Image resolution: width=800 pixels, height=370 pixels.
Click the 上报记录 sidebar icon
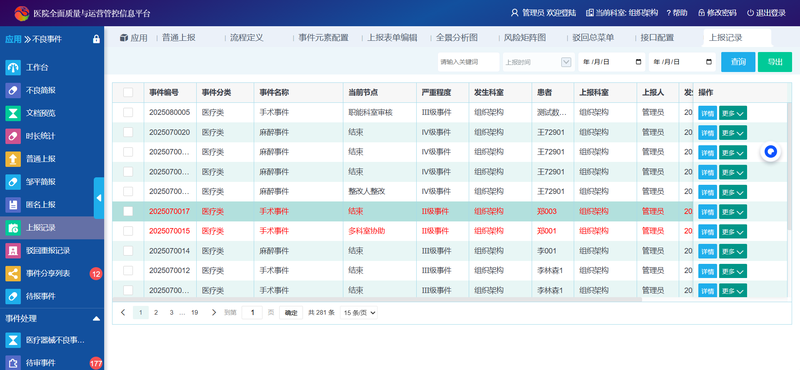pyautogui.click(x=13, y=228)
